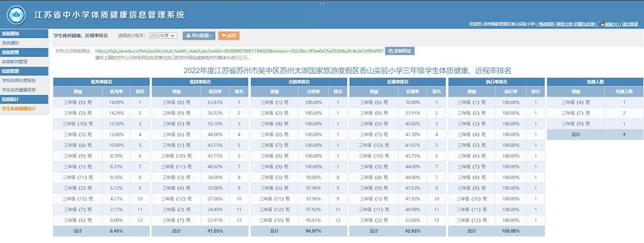
Task: Click the 优秀率排名 table header
Action: 102,82
